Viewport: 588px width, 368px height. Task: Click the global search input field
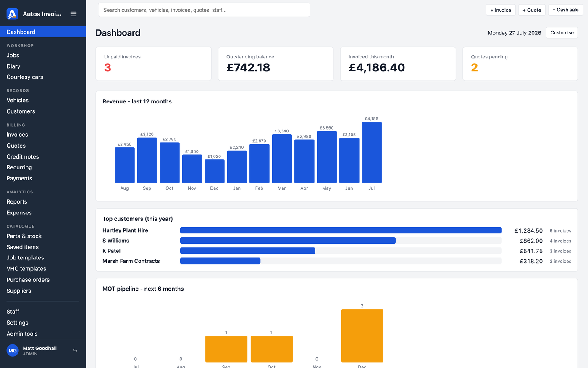click(204, 10)
